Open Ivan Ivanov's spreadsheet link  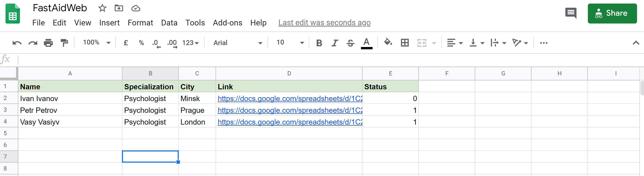290,99
